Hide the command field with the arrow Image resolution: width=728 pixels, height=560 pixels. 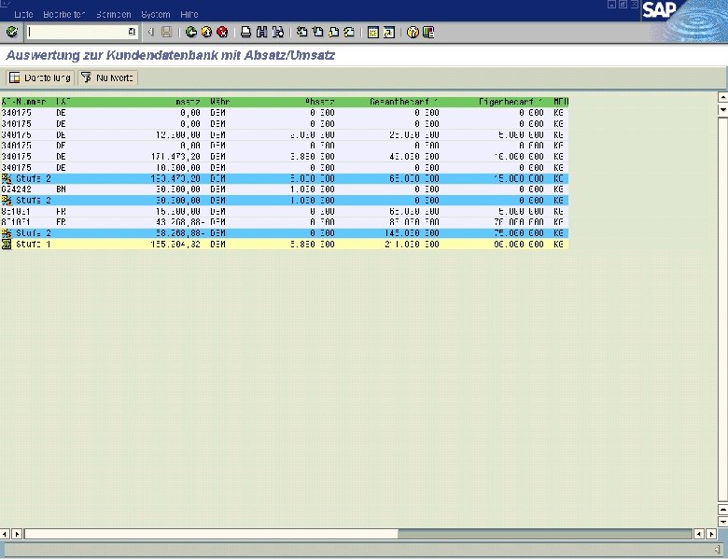coord(151,32)
